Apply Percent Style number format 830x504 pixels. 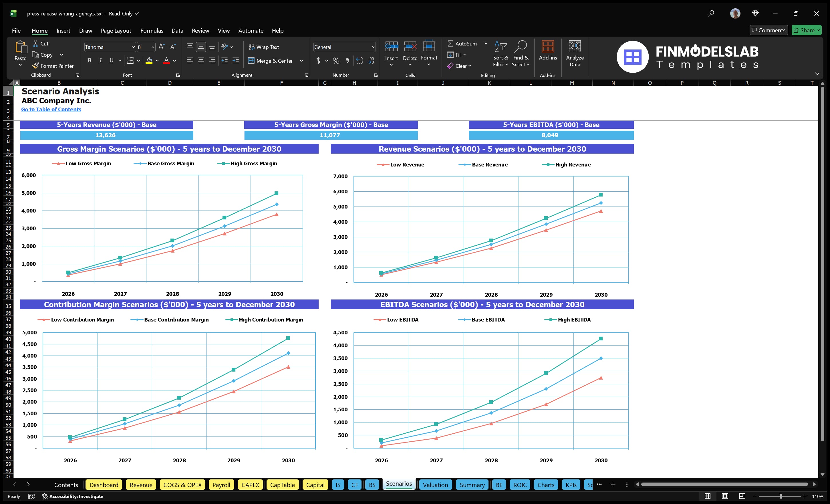click(336, 61)
